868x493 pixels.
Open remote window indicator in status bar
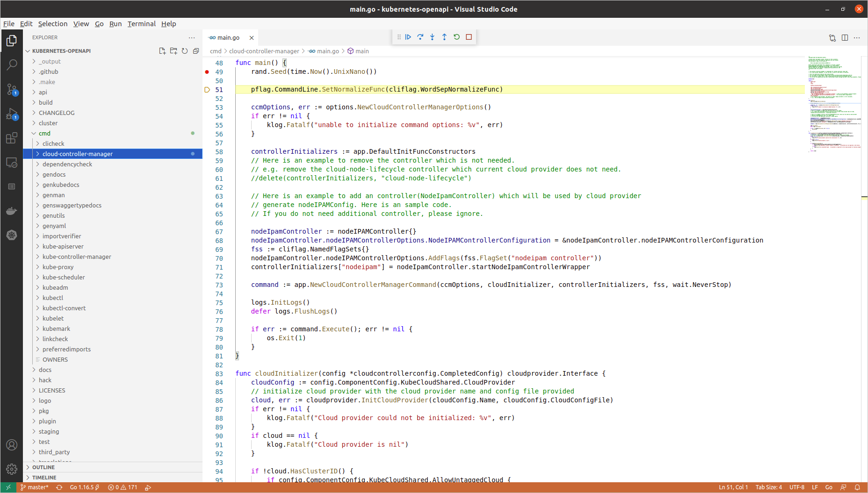click(x=8, y=487)
